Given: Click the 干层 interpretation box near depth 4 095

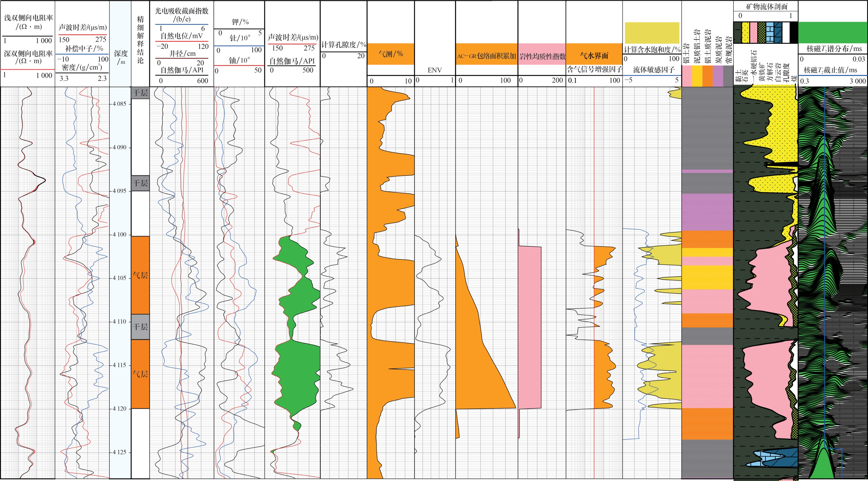Looking at the screenshot, I should point(140,183).
